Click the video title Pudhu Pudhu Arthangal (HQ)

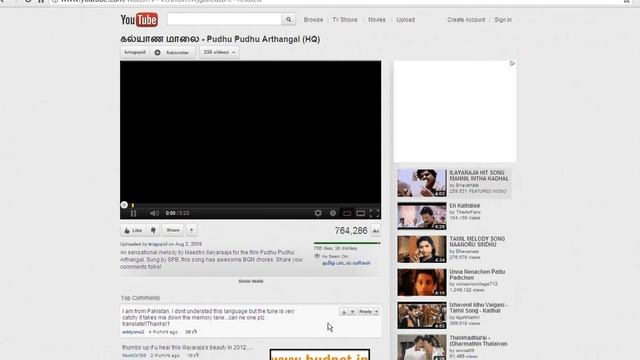pos(220,39)
